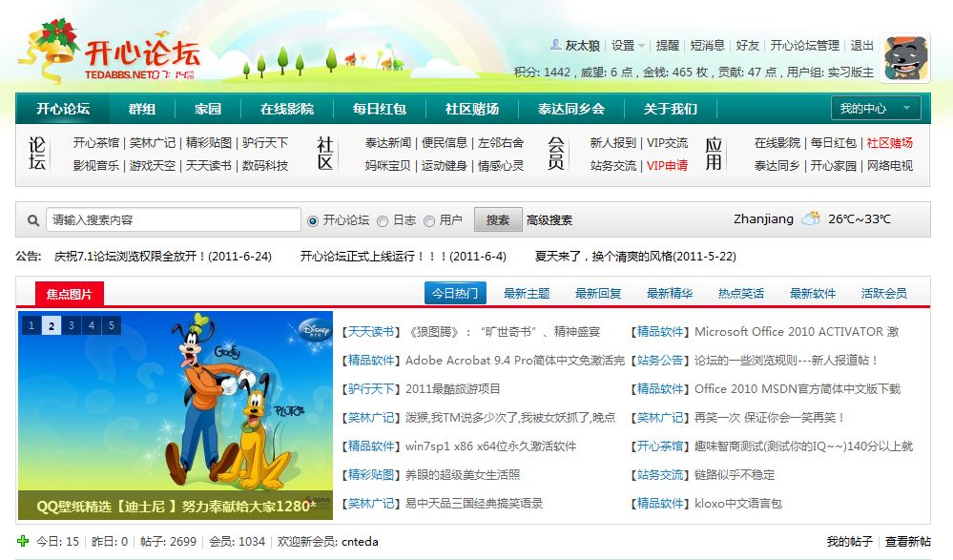The width and height of the screenshot is (953, 560).
Task: Click the Goofy and Pluto focus image
Action: click(176, 415)
